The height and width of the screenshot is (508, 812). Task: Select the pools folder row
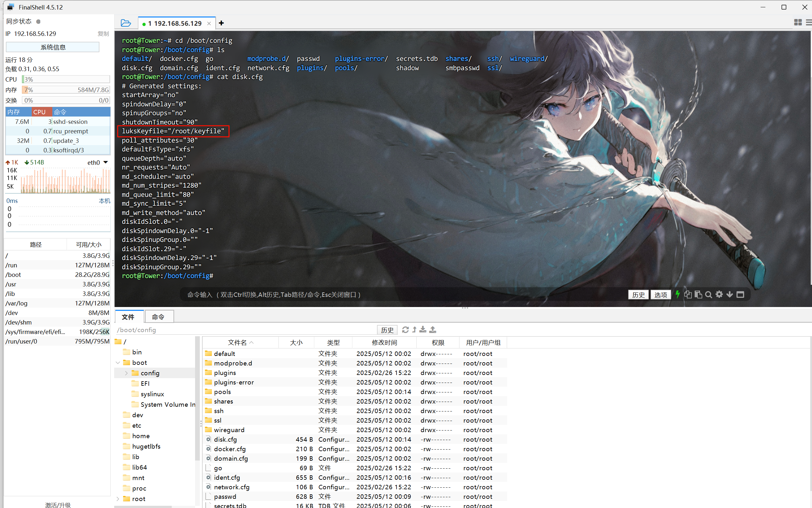point(355,392)
